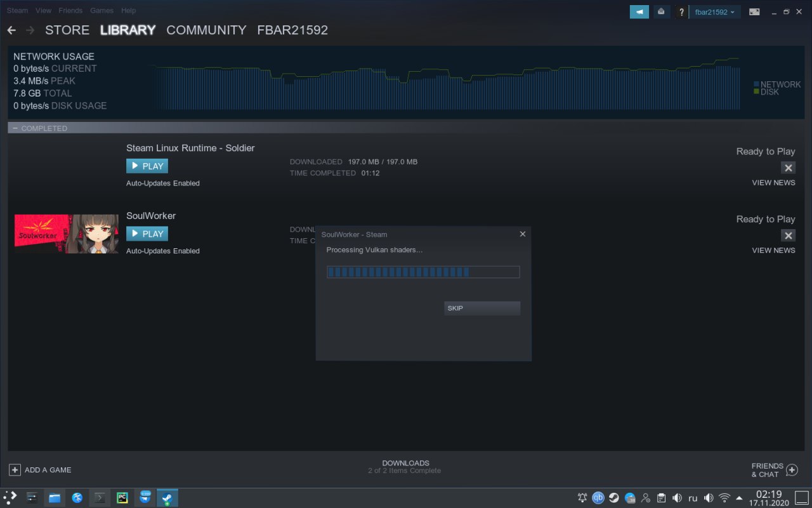Click the 7.8 GB TOTAL value
Image resolution: width=812 pixels, height=508 pixels.
click(43, 93)
